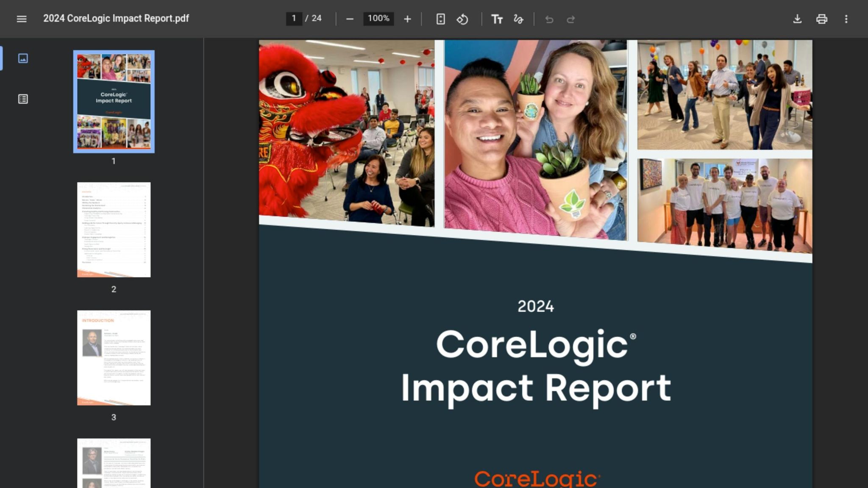
Task: Click the orange CoreLogic logo at the page bottom
Action: pyautogui.click(x=537, y=479)
